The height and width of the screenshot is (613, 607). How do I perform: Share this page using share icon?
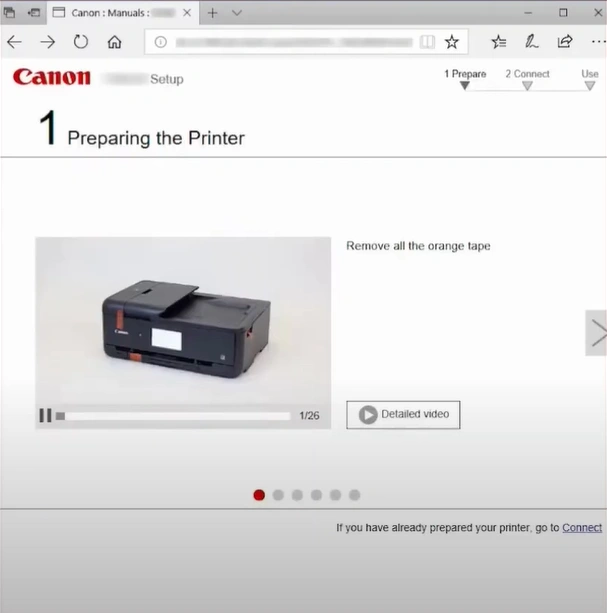pos(565,42)
